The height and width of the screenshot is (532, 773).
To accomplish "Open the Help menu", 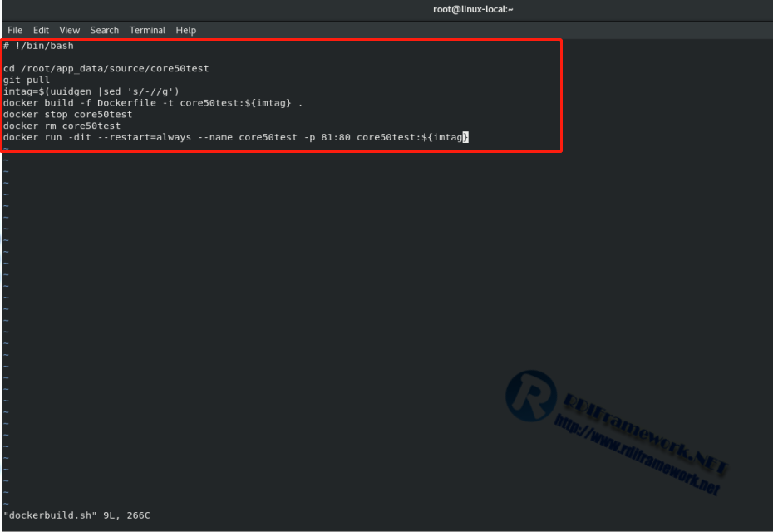I will point(186,30).
